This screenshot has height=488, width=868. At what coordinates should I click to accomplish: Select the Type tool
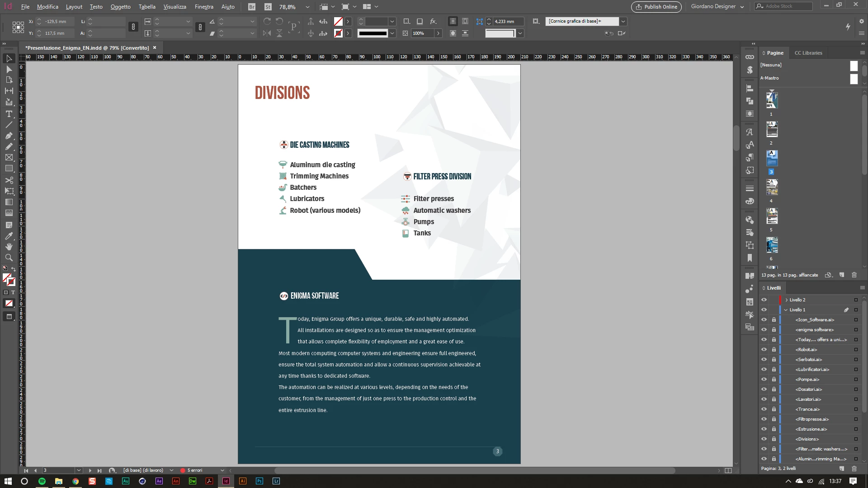coord(9,114)
